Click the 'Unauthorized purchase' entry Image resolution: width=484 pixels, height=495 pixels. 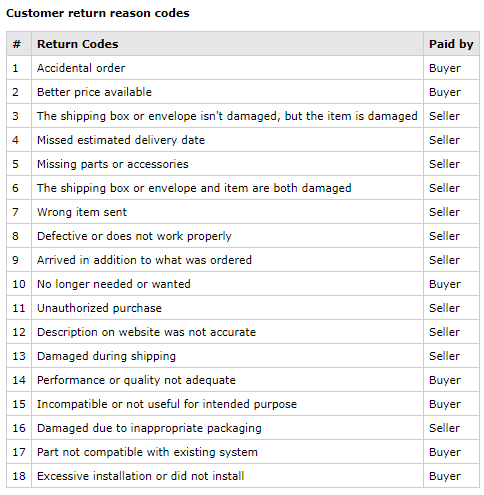coord(99,308)
